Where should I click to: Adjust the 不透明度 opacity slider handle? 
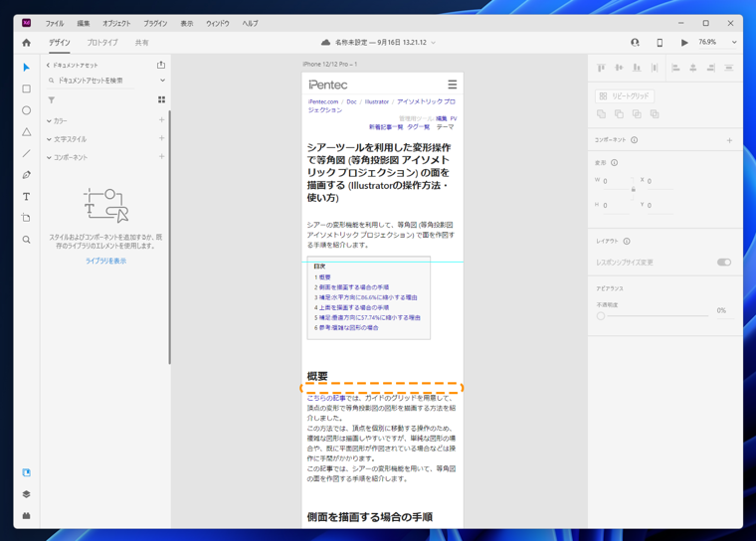[x=601, y=316]
